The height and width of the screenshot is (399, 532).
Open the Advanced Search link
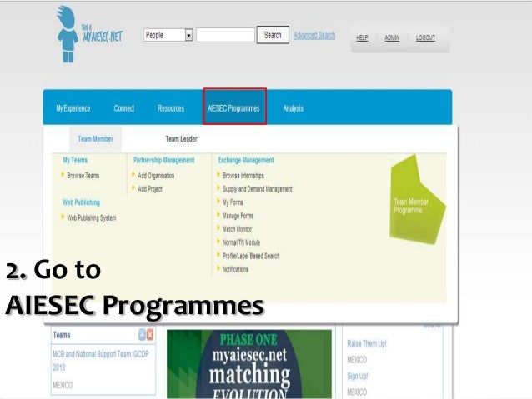(x=314, y=35)
